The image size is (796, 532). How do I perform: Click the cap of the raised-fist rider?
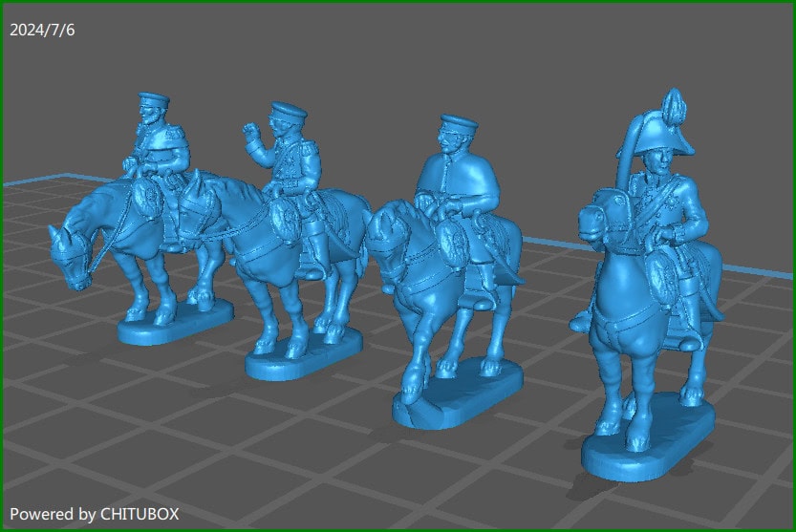tap(287, 110)
